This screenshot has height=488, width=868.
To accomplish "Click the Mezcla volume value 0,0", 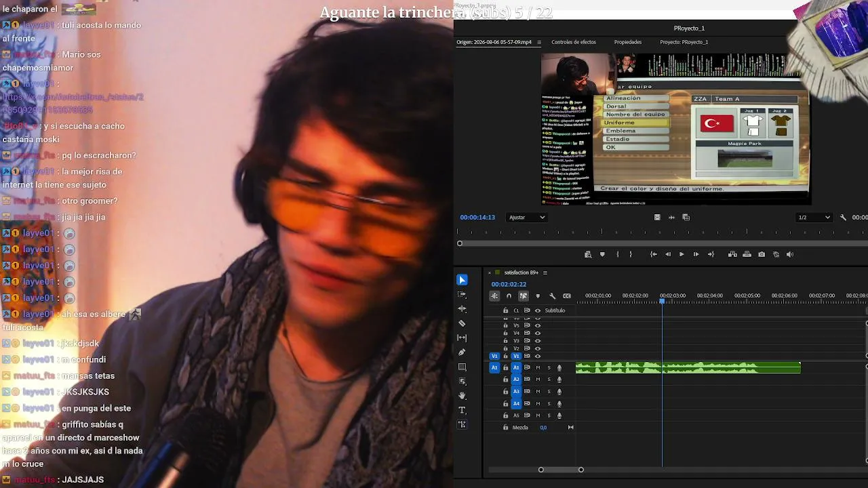I will pos(543,428).
